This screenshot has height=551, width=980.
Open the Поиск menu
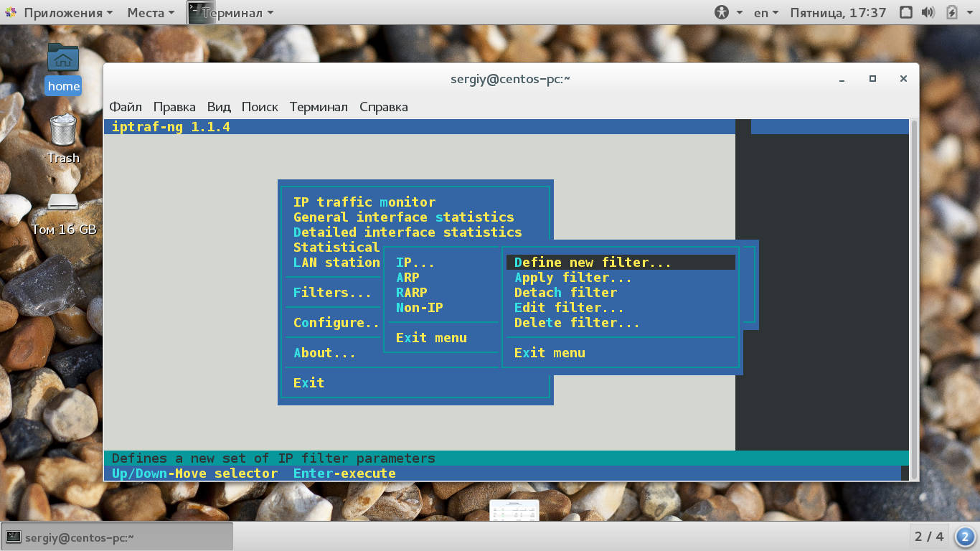pyautogui.click(x=260, y=107)
